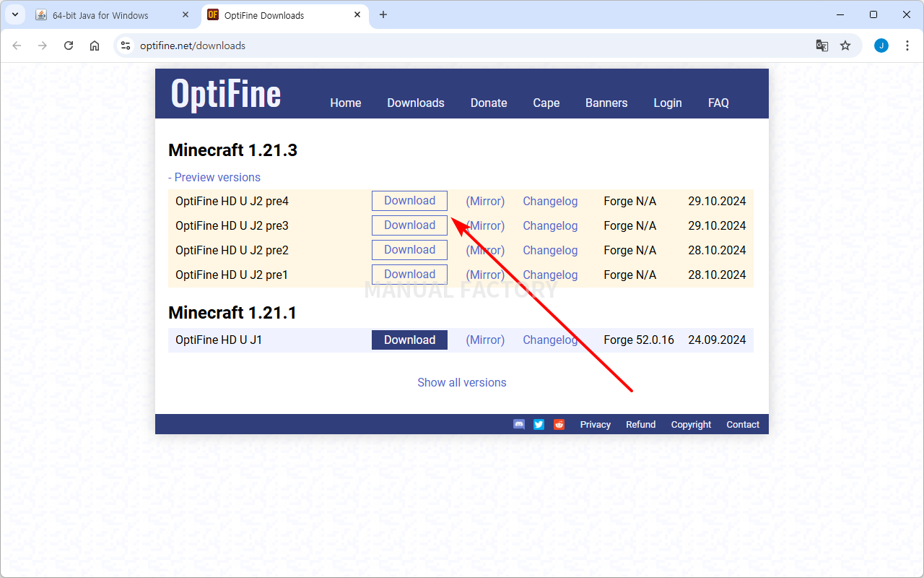The width and height of the screenshot is (924, 578).
Task: Maximize the Chrome window
Action: point(873,14)
